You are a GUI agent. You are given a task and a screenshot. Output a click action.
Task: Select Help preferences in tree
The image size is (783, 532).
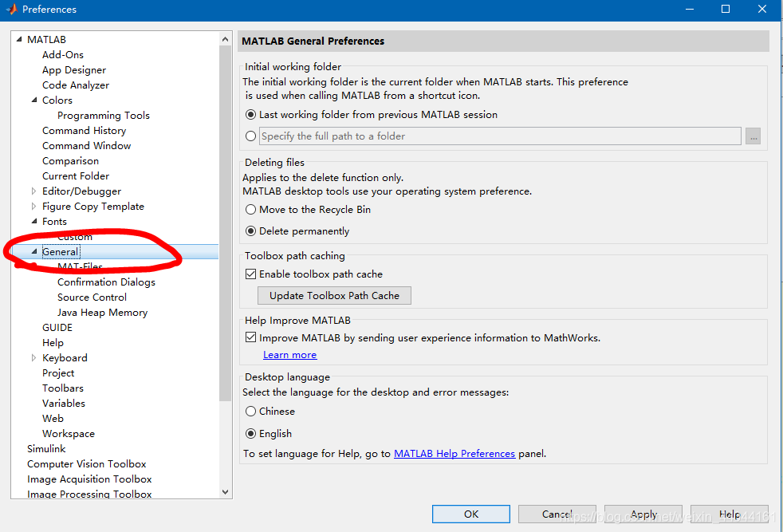(x=53, y=343)
